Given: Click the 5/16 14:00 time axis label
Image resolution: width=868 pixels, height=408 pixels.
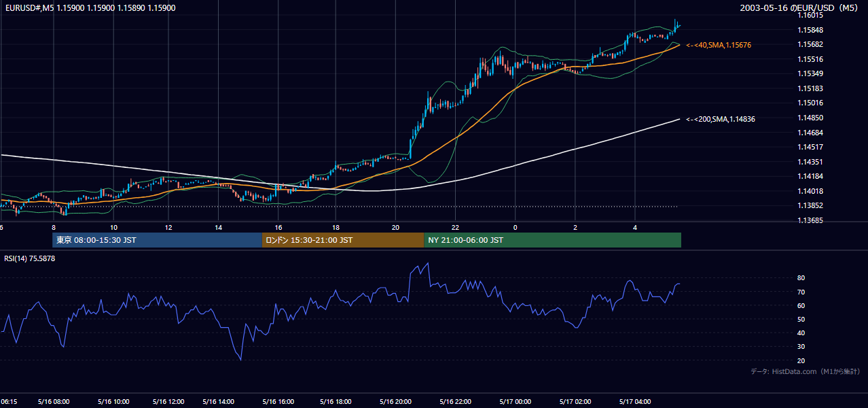Looking at the screenshot, I should (x=219, y=402).
